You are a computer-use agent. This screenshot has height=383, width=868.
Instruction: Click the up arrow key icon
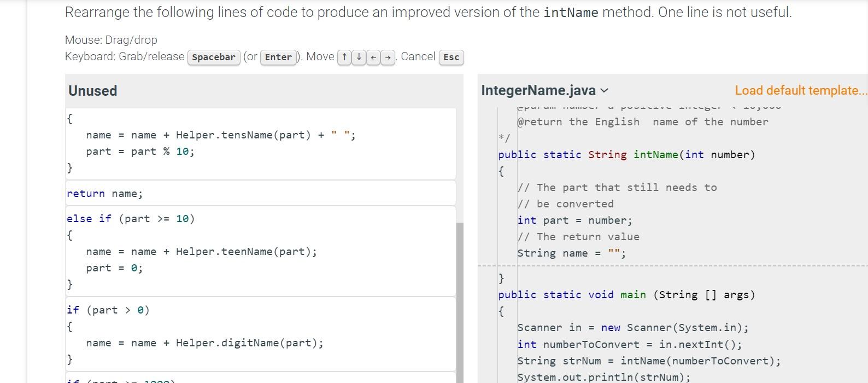[x=344, y=57]
